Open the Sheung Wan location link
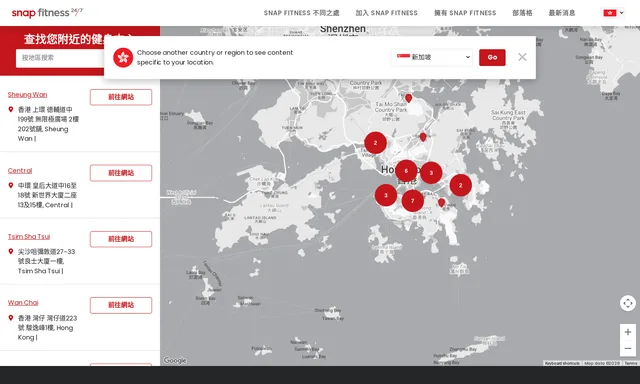Screen dimensions: 640x384 point(27,95)
